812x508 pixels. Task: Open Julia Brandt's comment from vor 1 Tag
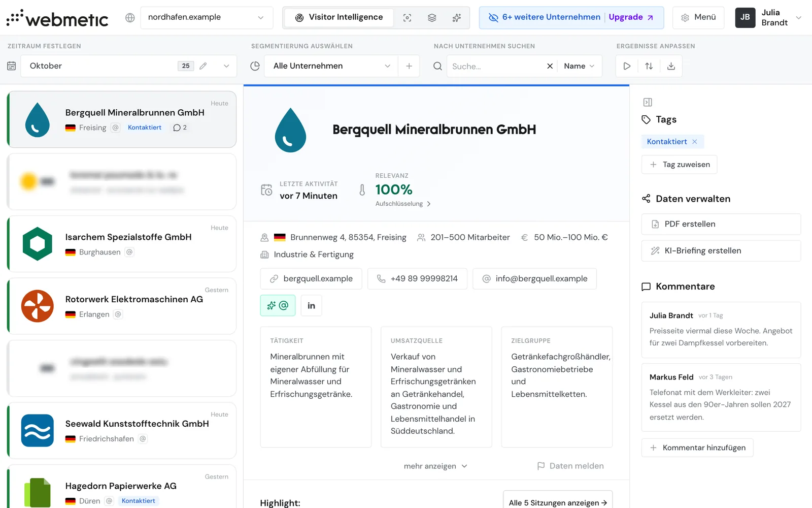[721, 330]
